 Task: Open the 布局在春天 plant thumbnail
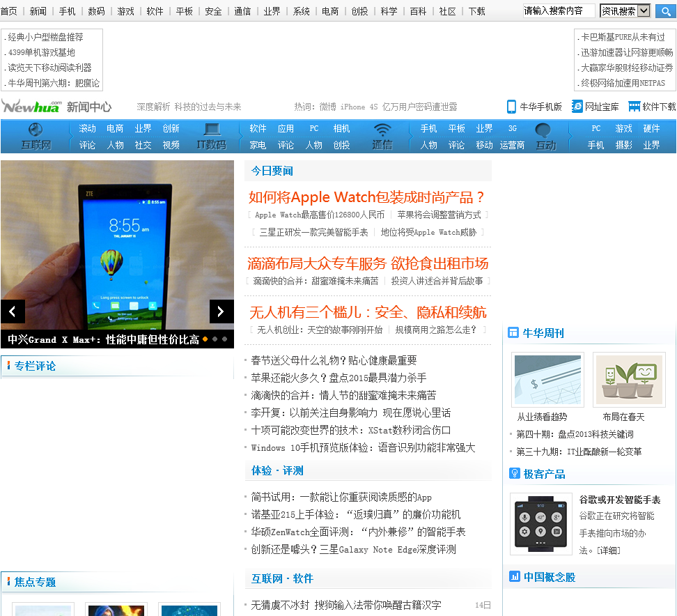click(x=629, y=379)
